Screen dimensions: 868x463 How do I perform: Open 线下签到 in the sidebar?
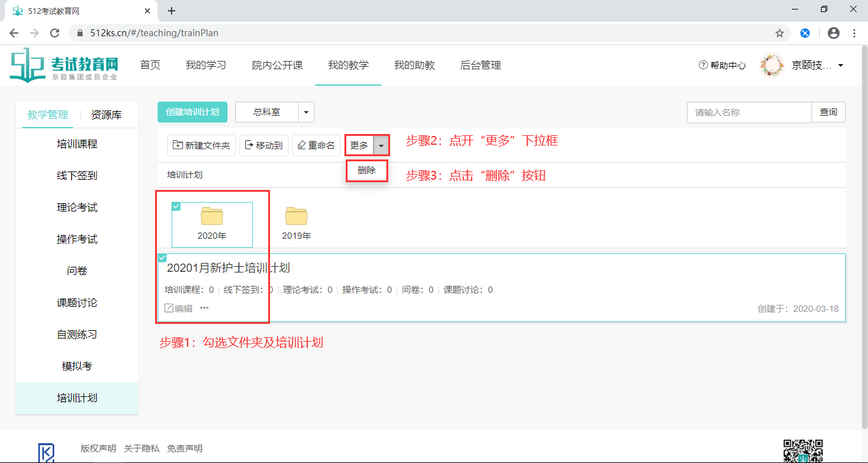[x=77, y=176]
